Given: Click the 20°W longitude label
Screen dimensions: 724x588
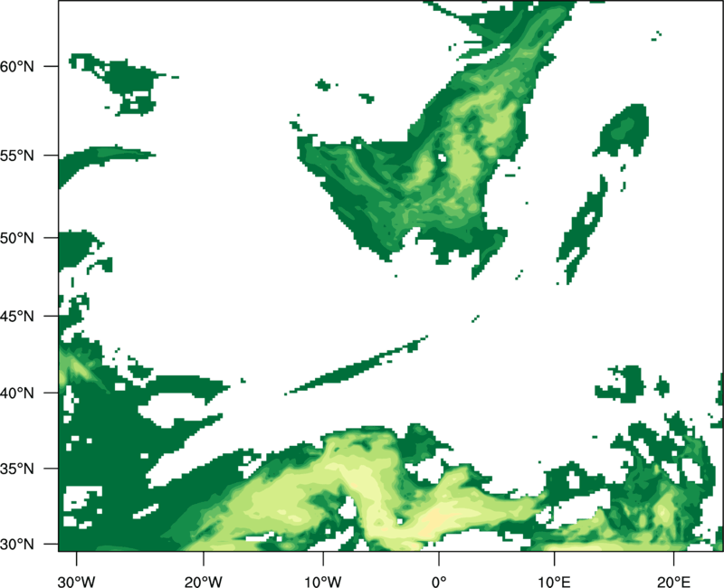Looking at the screenshot, I should 204,582.
